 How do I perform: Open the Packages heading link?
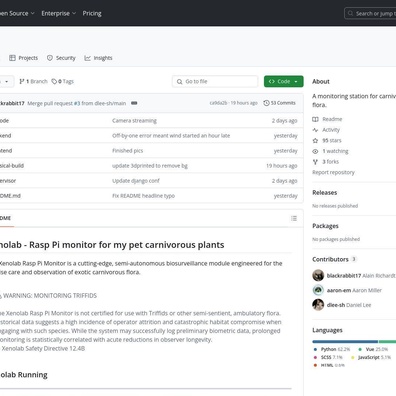pyautogui.click(x=325, y=226)
